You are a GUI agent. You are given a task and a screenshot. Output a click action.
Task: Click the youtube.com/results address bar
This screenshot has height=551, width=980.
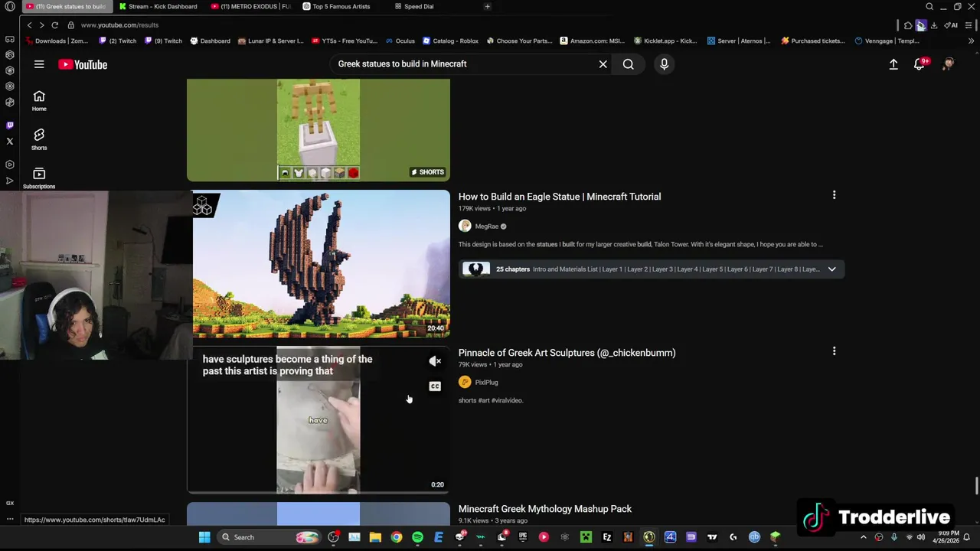point(119,25)
